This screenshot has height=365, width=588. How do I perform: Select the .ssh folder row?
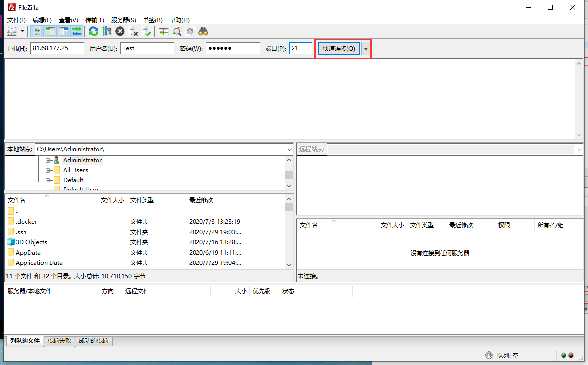145,232
